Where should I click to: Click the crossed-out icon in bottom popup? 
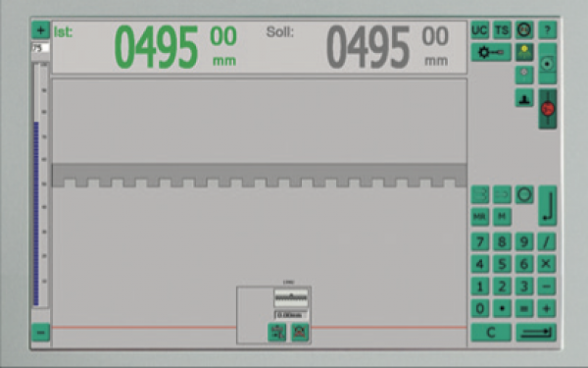[300, 333]
